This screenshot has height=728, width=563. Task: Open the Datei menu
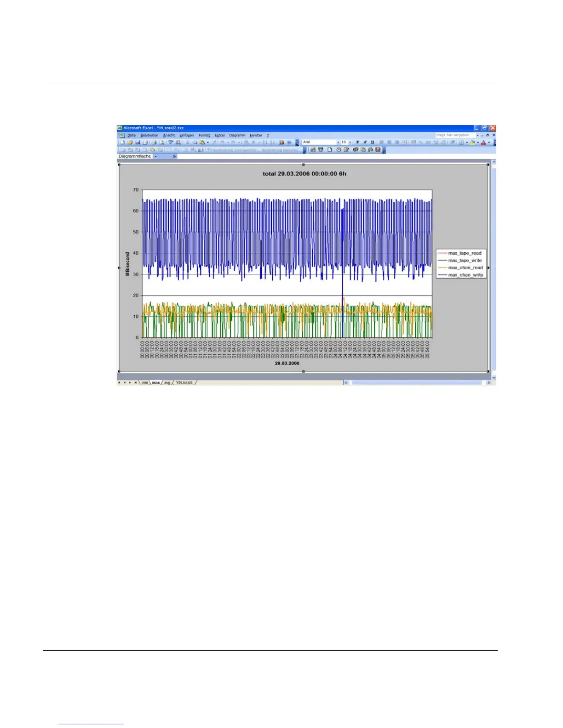[x=132, y=136]
